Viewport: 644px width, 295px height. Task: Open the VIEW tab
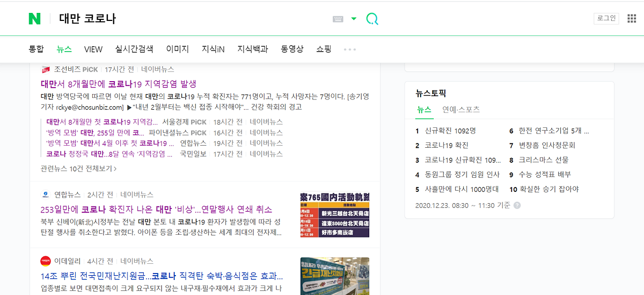[93, 49]
